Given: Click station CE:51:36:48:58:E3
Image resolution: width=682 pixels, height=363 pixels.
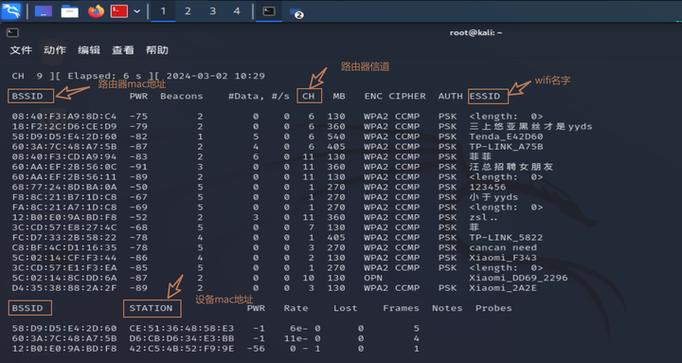Looking at the screenshot, I should coord(182,328).
